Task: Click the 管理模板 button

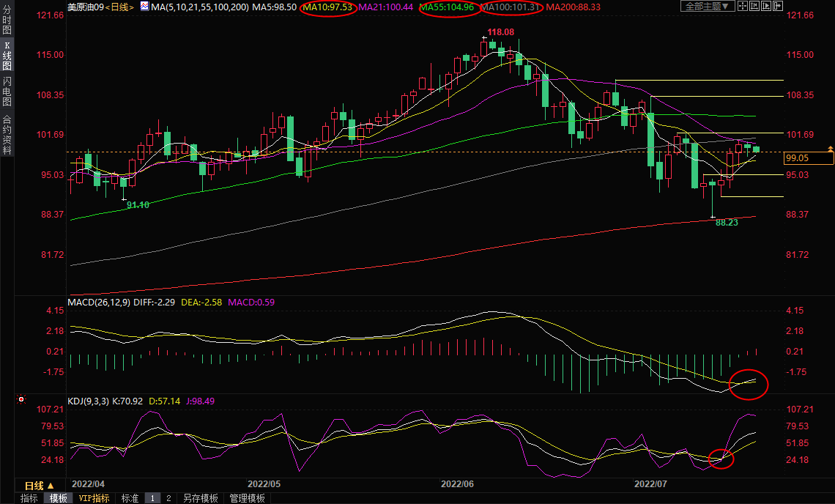Action: coord(247,498)
